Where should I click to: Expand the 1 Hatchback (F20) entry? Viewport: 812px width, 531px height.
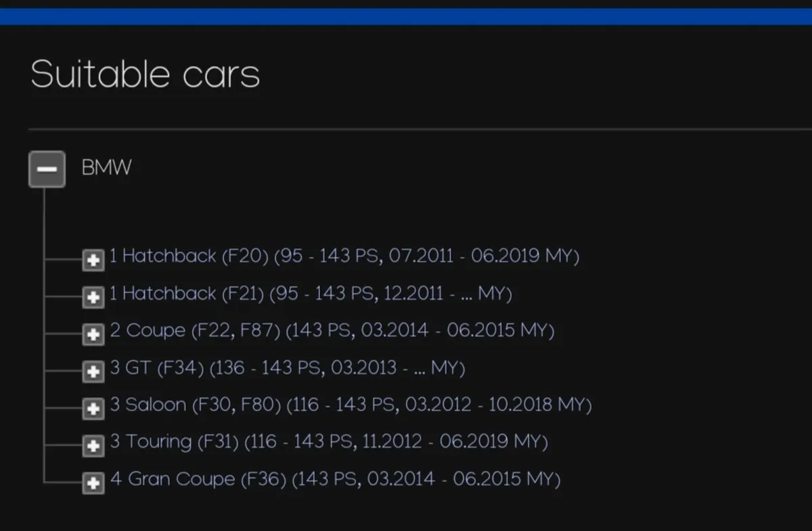tap(93, 259)
